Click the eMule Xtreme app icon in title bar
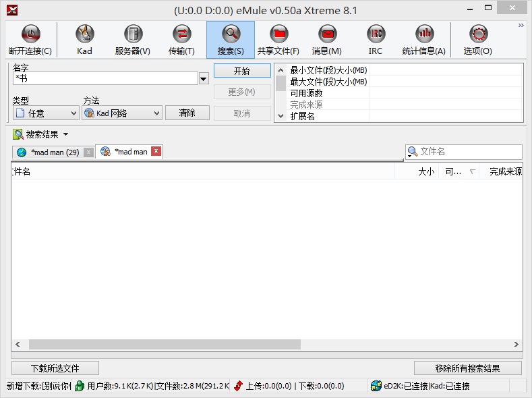The height and width of the screenshot is (398, 532). tap(12, 10)
